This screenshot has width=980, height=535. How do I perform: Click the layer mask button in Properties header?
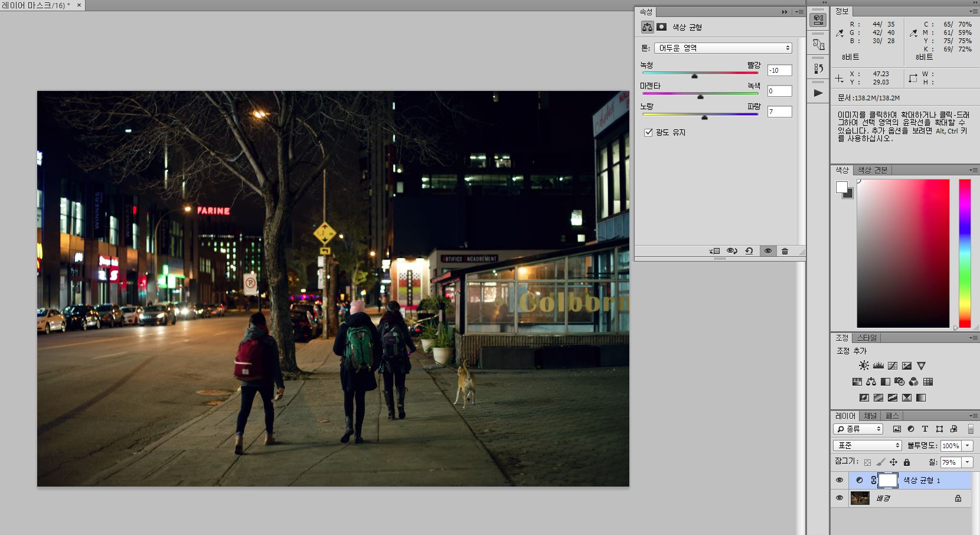[x=662, y=27]
